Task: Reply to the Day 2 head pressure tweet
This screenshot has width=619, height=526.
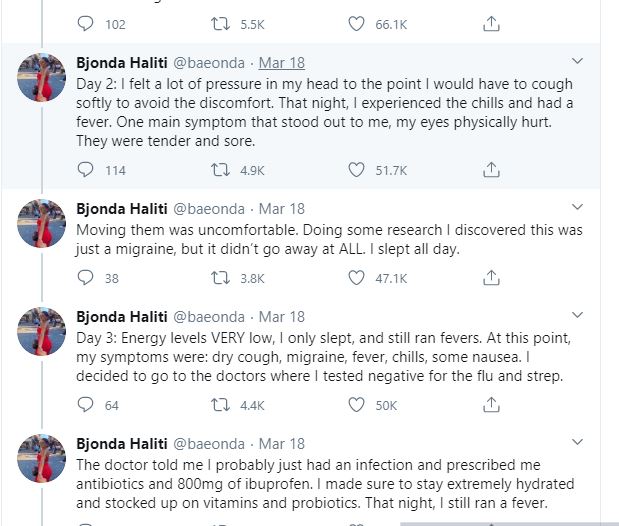Action: [x=85, y=170]
